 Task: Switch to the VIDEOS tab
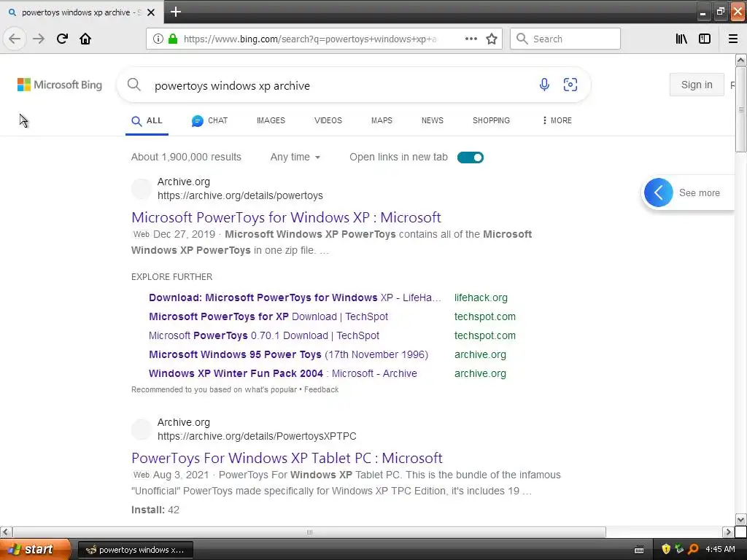pos(328,120)
